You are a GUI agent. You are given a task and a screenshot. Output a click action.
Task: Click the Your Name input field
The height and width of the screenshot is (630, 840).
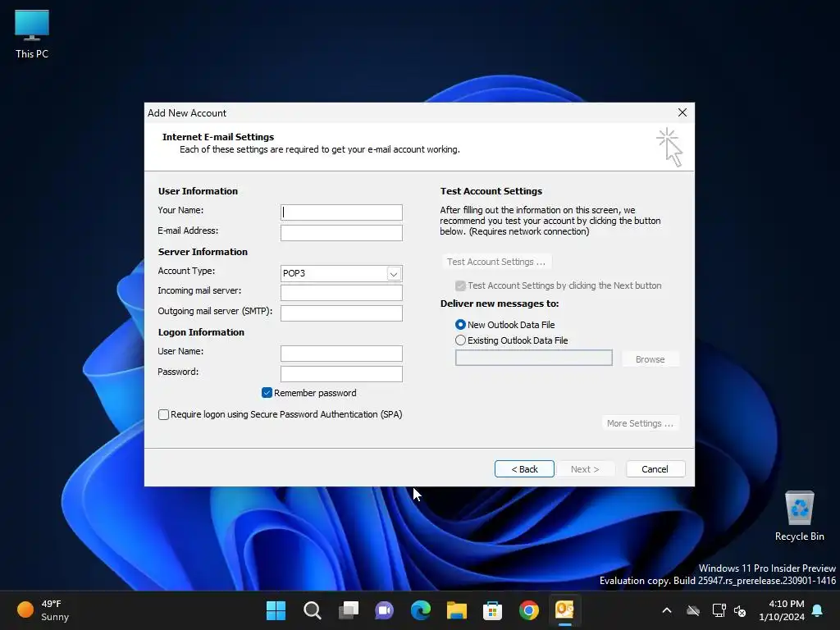[341, 212]
